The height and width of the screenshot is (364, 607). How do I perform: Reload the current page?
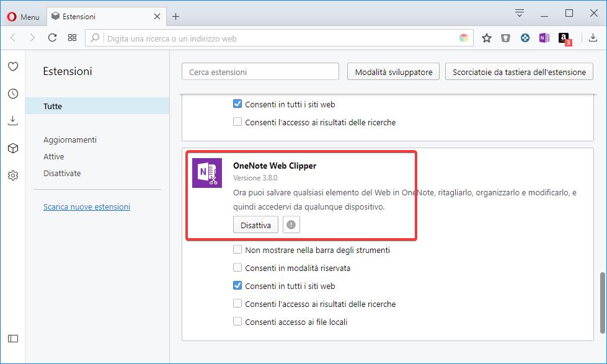(52, 38)
